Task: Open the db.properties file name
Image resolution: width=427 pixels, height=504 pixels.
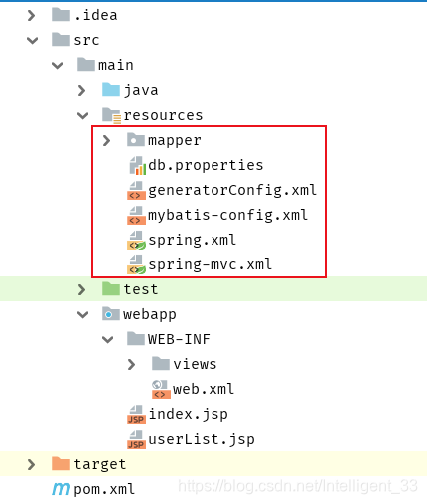Action: pos(206,166)
